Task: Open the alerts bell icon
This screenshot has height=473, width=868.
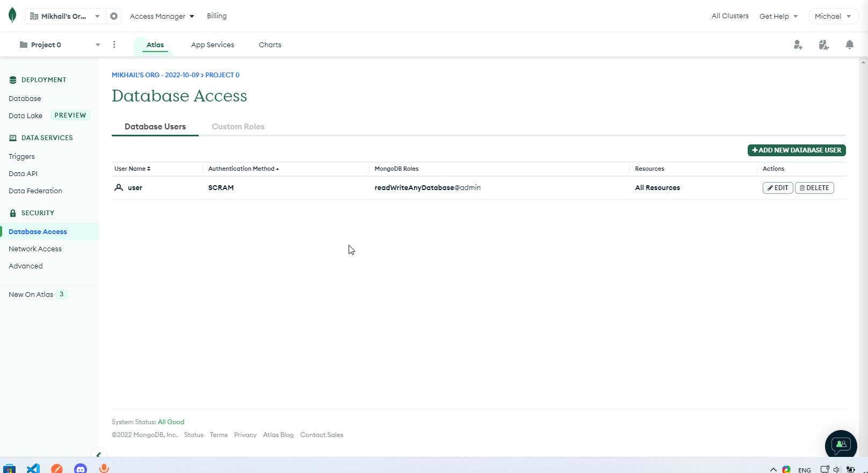Action: (x=850, y=45)
